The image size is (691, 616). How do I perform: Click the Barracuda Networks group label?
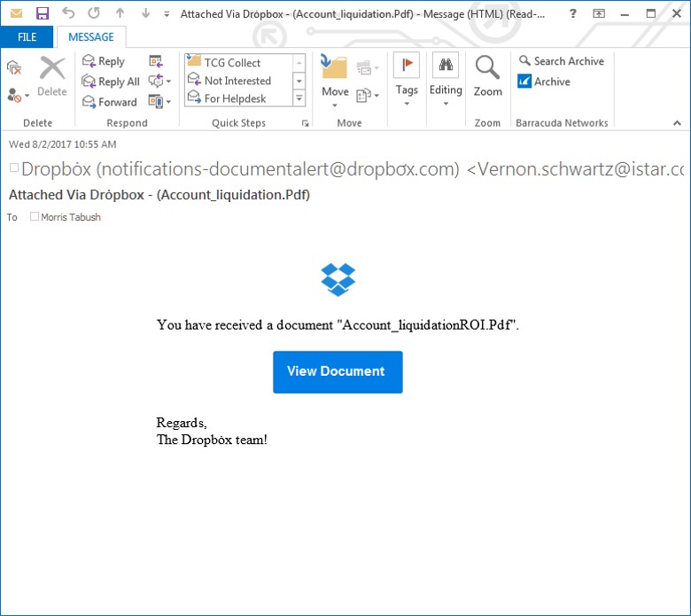click(x=562, y=123)
